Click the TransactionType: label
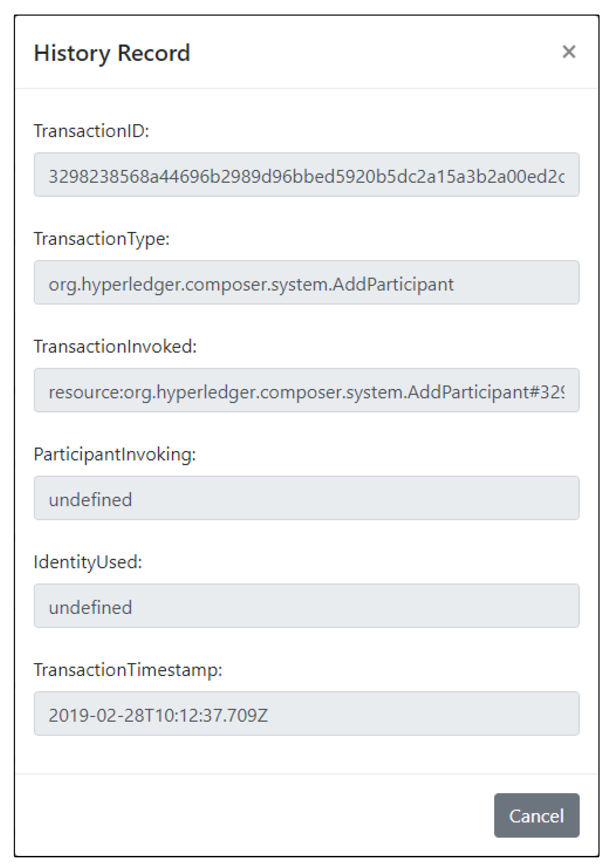 coord(102,239)
